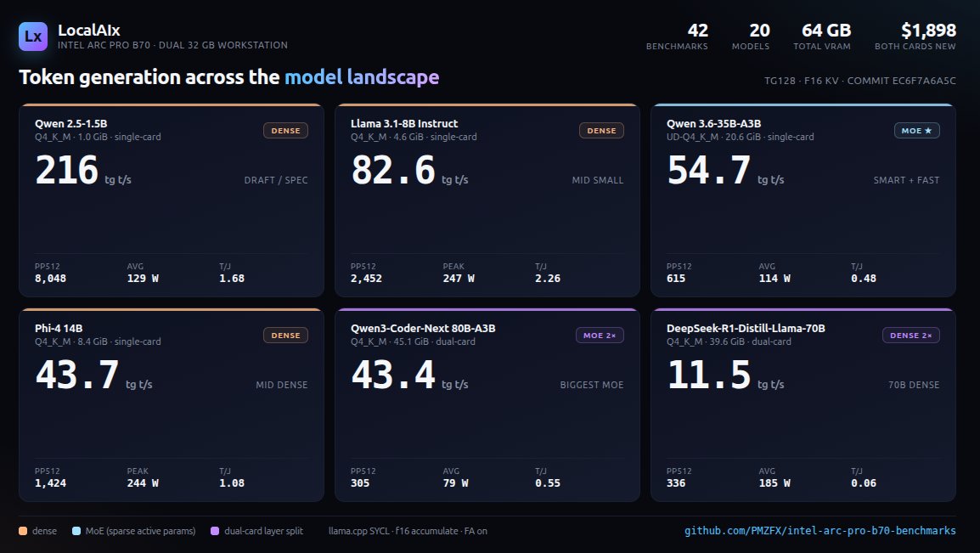Click the 'Token generation across the model landscape' heading
The width and height of the screenshot is (980, 553).
228,76
